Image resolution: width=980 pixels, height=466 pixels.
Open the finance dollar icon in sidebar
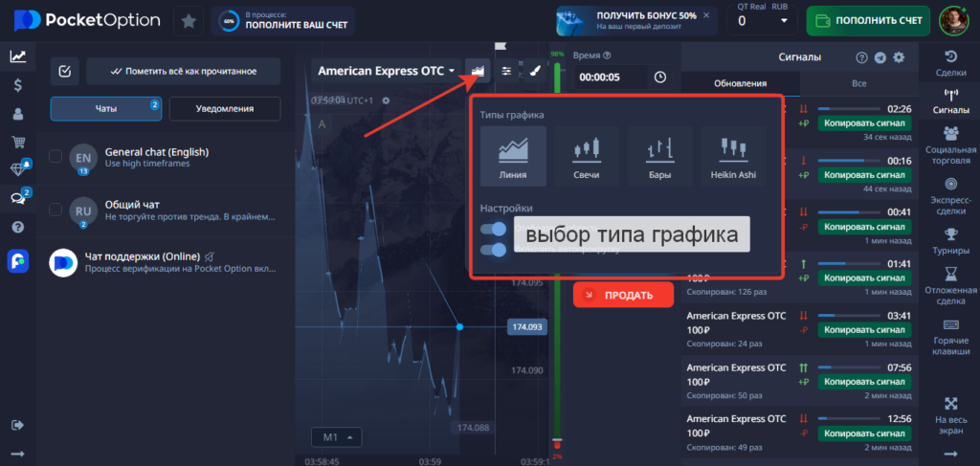pyautogui.click(x=17, y=85)
